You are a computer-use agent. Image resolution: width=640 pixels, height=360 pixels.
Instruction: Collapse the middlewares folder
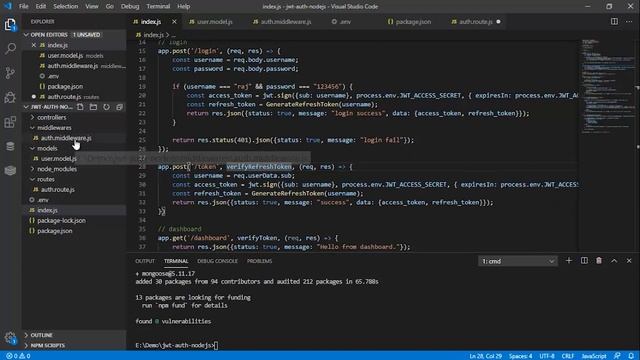(54, 127)
